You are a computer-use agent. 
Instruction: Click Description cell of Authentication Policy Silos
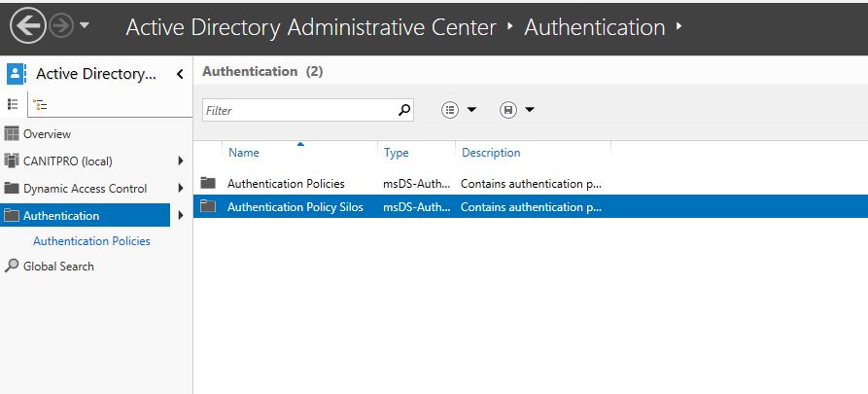coord(531,207)
